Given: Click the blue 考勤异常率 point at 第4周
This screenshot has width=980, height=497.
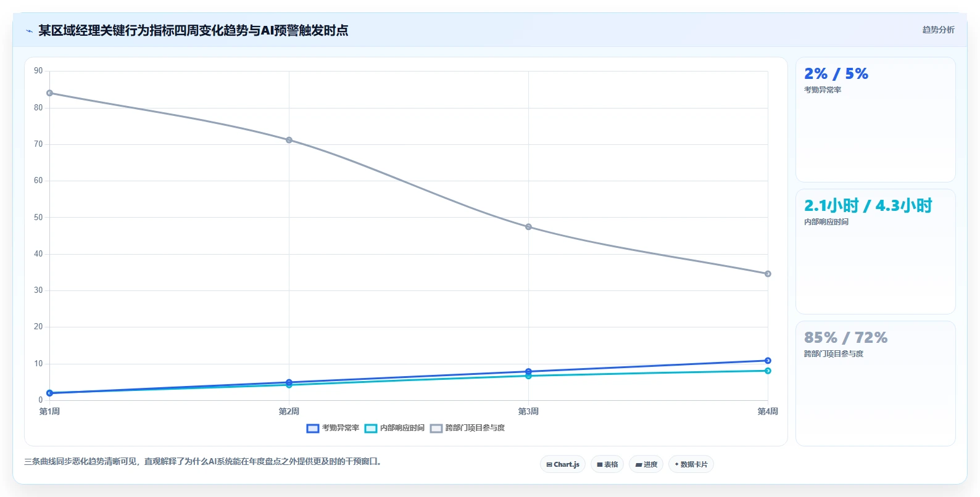Looking at the screenshot, I should coord(768,361).
